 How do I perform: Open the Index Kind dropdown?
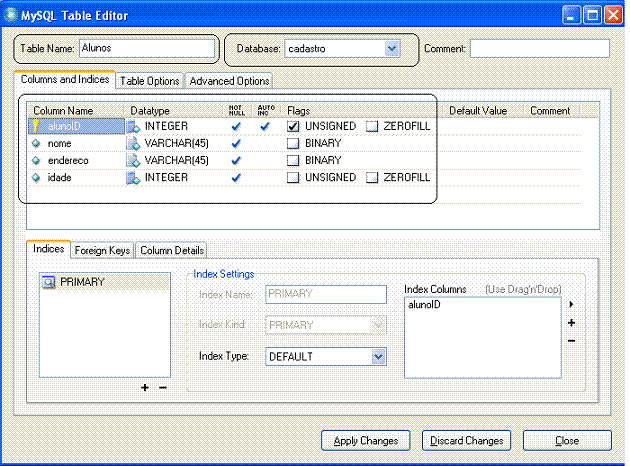click(378, 325)
